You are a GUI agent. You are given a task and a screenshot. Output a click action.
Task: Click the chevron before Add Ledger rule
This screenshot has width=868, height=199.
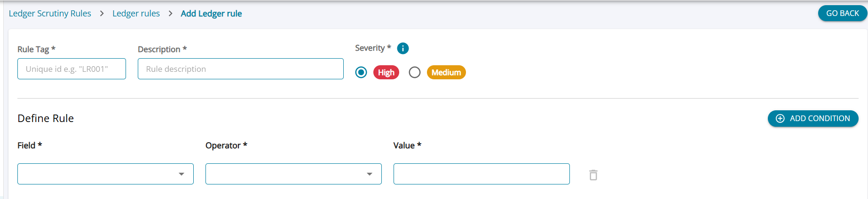click(170, 14)
